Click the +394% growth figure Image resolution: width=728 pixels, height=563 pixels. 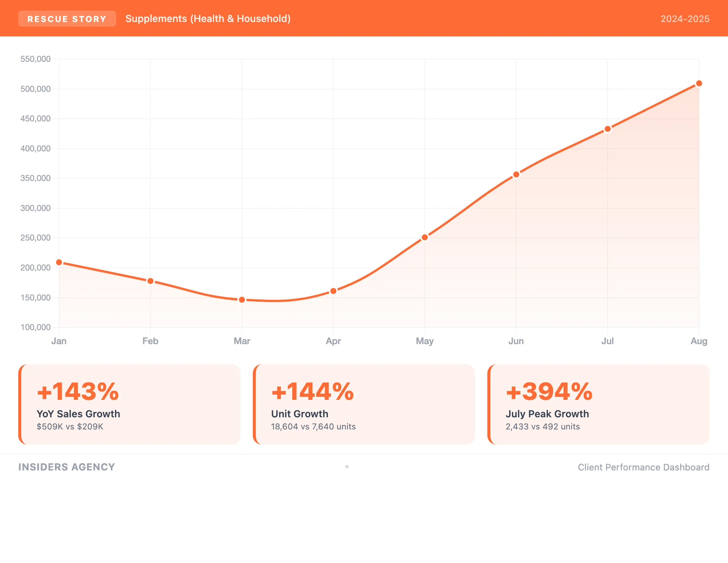[x=549, y=392]
